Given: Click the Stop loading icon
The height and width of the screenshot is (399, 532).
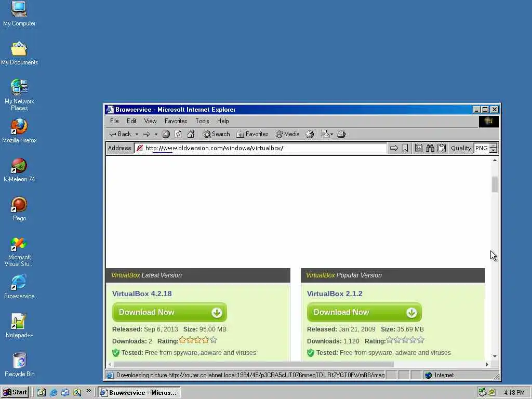Looking at the screenshot, I should click(x=166, y=134).
